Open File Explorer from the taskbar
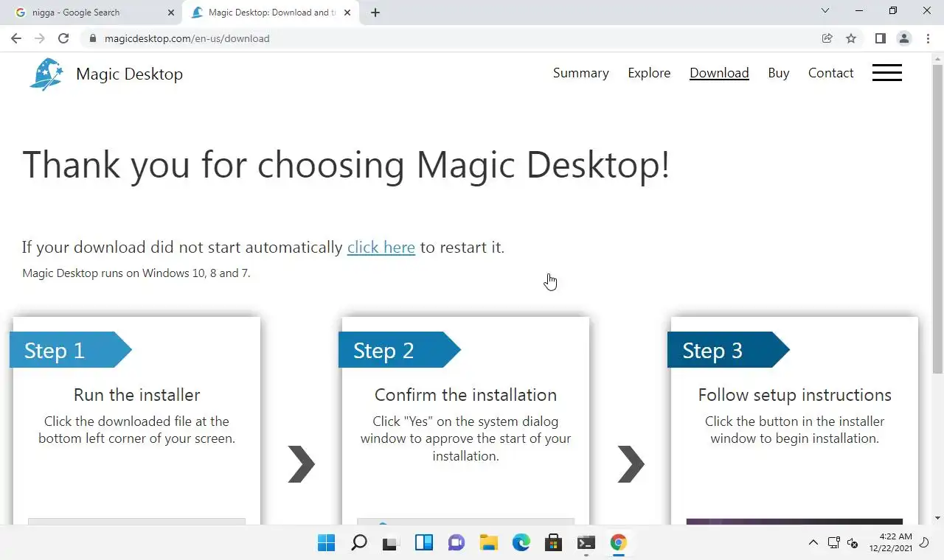The height and width of the screenshot is (560, 944). coord(488,543)
